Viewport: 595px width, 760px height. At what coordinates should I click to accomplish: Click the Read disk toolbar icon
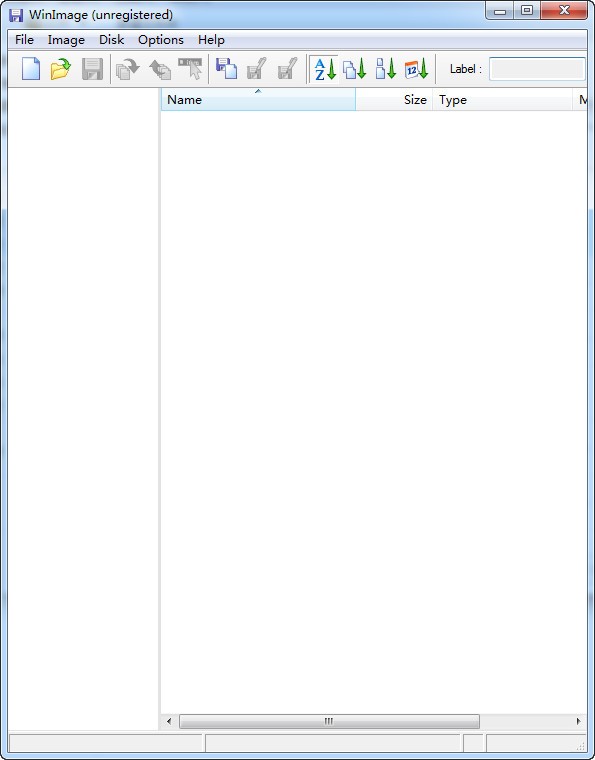(127, 69)
